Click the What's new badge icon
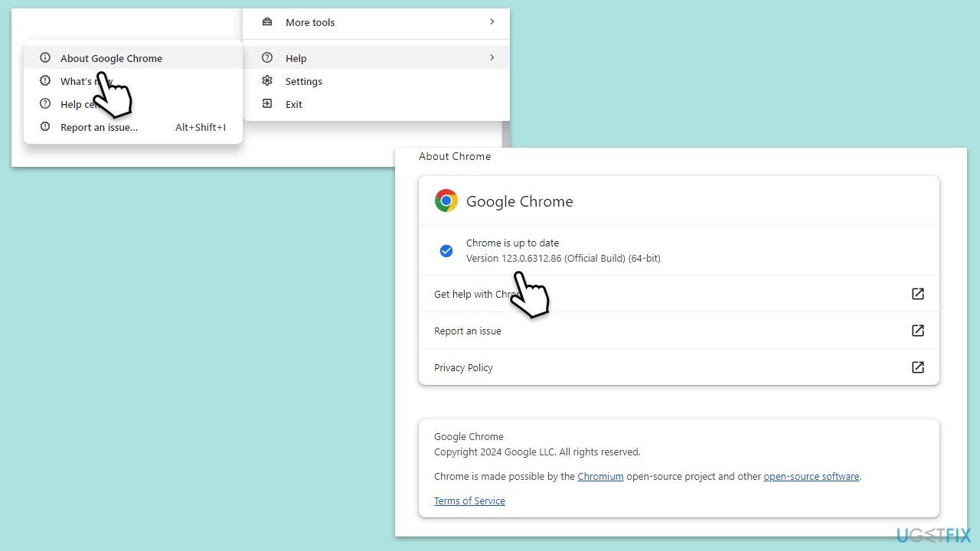This screenshot has height=551, width=980. point(45,81)
